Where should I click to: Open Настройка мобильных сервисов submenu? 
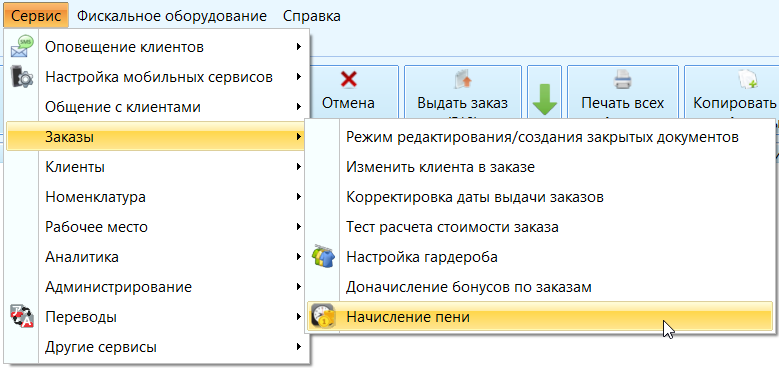click(x=156, y=77)
